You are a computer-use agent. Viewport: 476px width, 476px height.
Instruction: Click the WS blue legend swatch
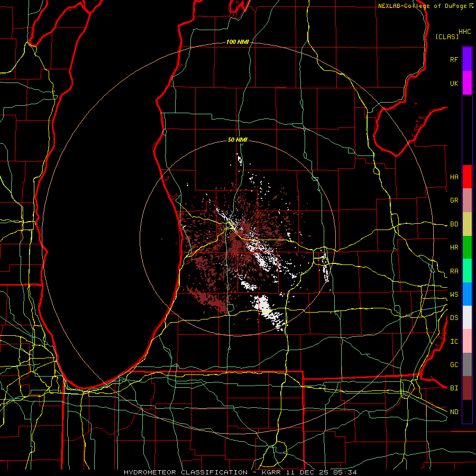(x=467, y=294)
